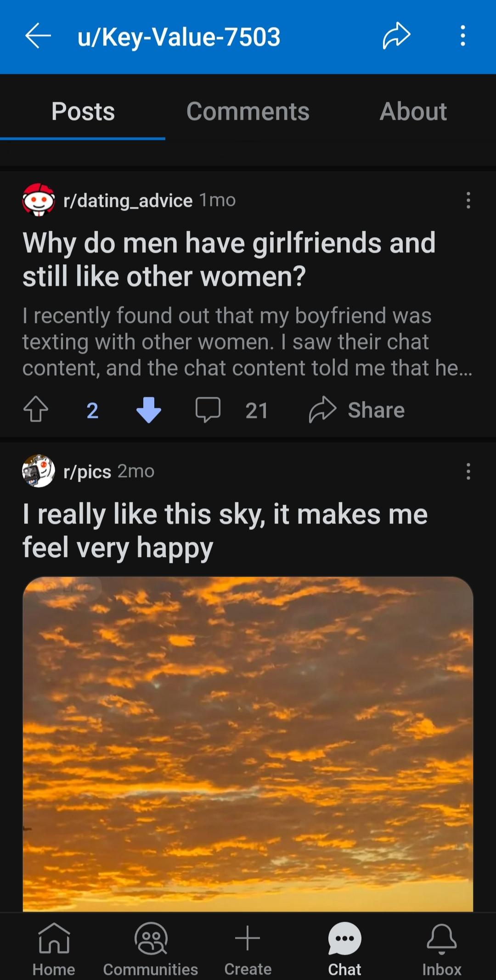Screen dimensions: 496x980
Task: Go to the Home feed
Action: click(x=54, y=949)
